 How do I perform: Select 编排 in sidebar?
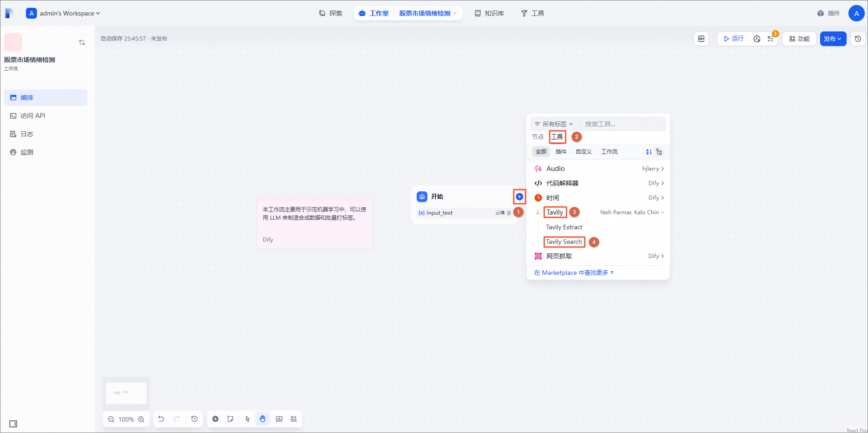coord(46,98)
